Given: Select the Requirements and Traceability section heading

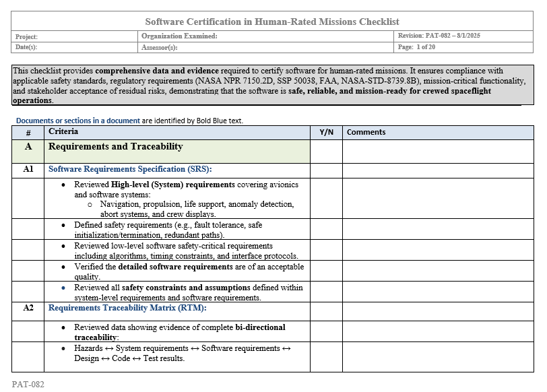Looking at the screenshot, I should 115,147.
